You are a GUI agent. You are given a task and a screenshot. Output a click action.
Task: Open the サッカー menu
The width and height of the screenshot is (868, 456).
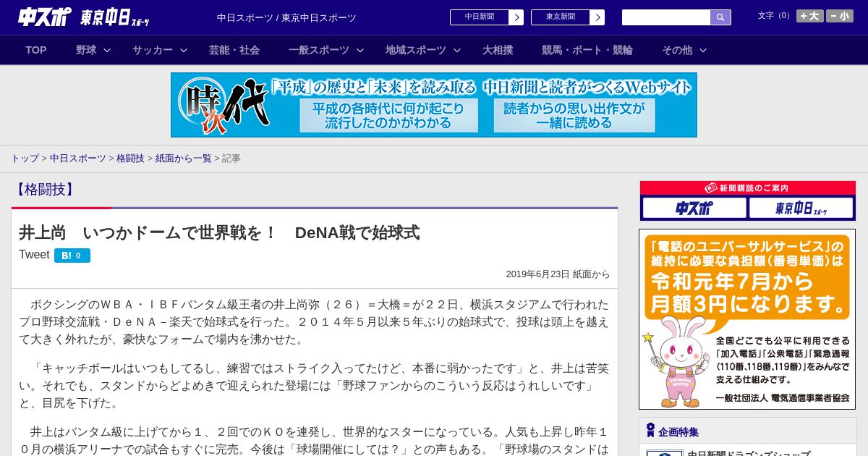(x=153, y=50)
